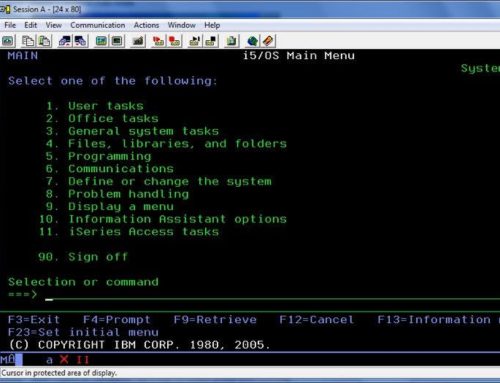Image resolution: width=500 pixels, height=383 pixels.
Task: Click F23=Set initial menu text
Action: click(83, 332)
